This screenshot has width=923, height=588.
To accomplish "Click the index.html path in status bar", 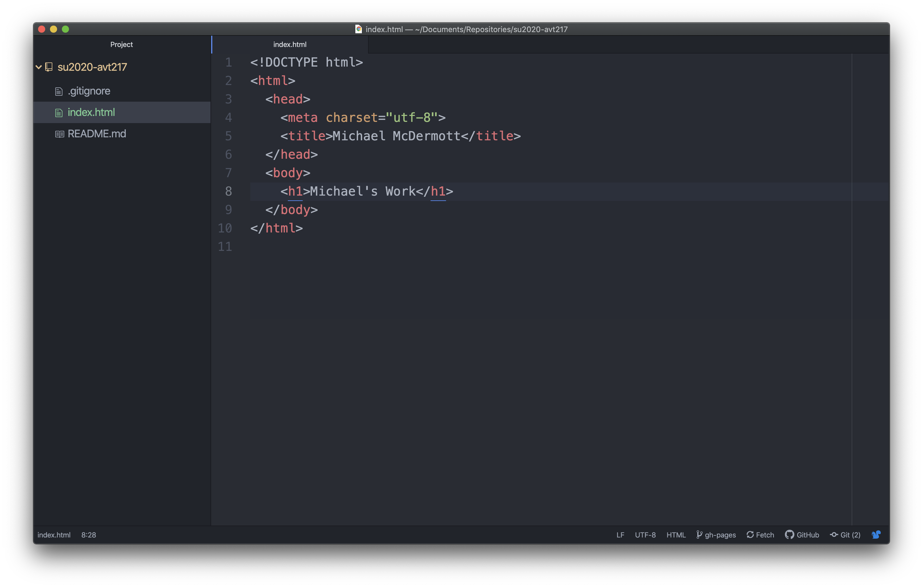I will click(54, 535).
